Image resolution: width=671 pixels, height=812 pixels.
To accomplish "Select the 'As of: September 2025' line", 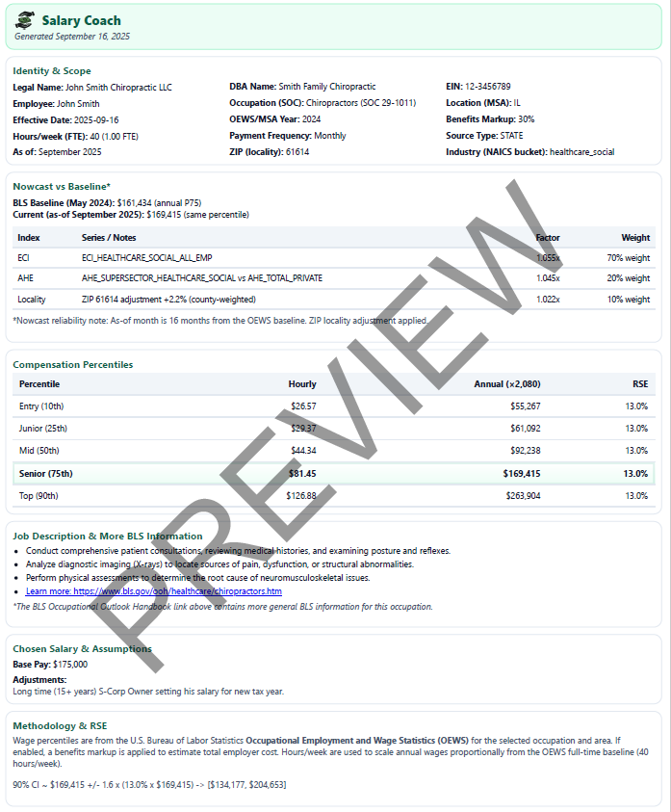I will (x=57, y=152).
